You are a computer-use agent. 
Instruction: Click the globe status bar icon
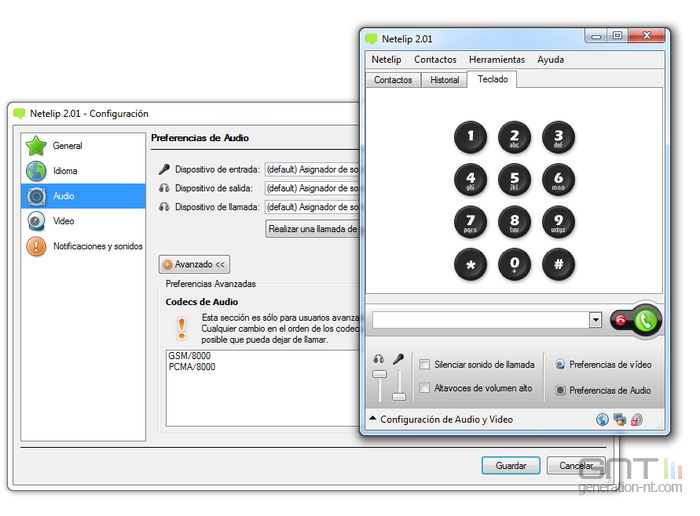pos(602,420)
